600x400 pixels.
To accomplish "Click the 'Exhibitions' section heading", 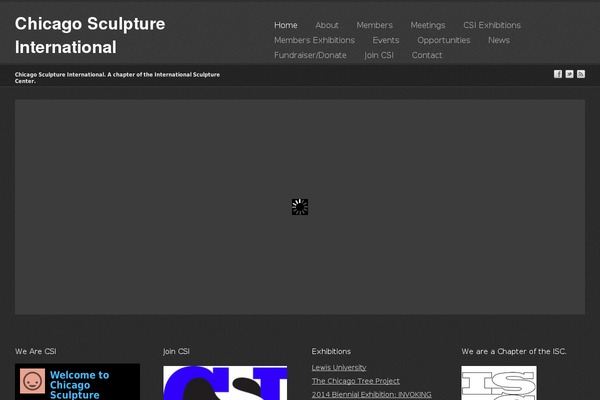I will coord(331,351).
